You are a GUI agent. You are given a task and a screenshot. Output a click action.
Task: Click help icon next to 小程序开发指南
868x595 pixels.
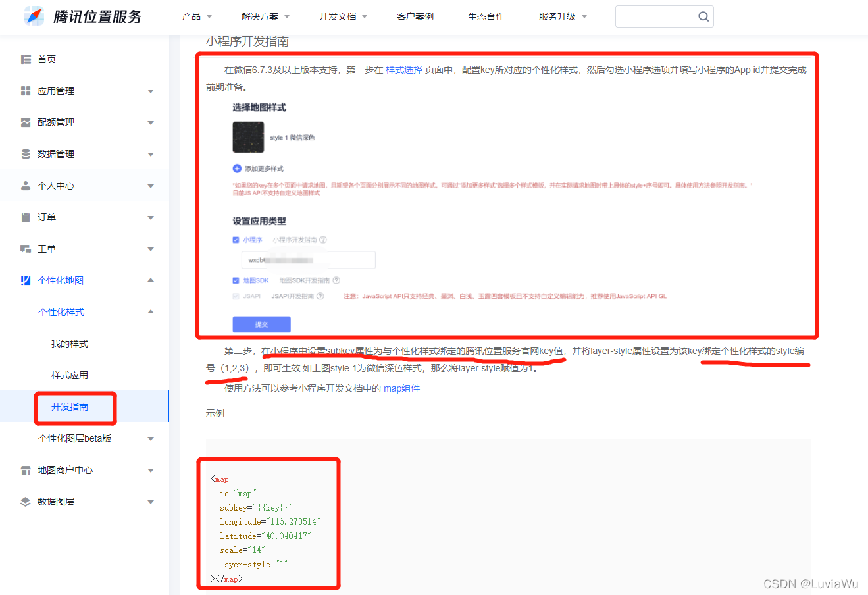click(x=323, y=240)
